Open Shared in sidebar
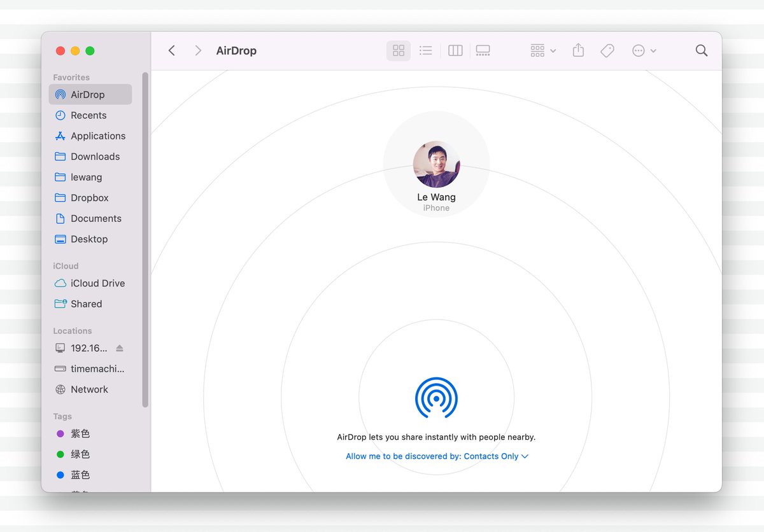The height and width of the screenshot is (532, 764). click(90, 304)
